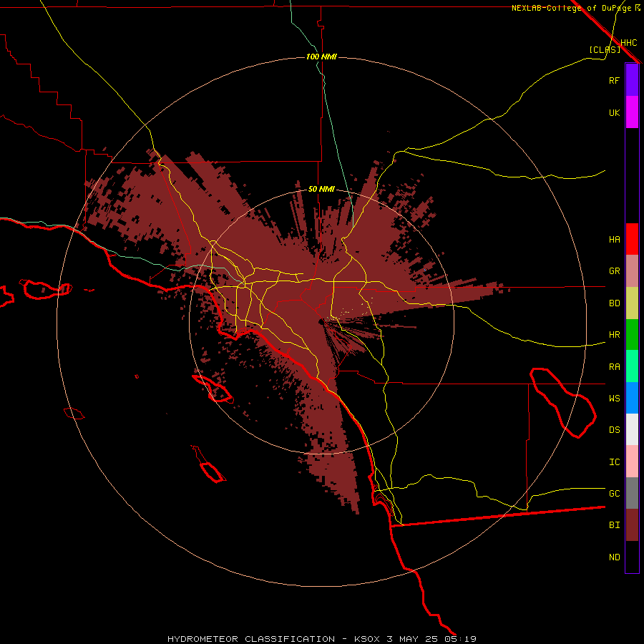
Task: Click the UK magenta legend swatch
Action: pyautogui.click(x=632, y=112)
